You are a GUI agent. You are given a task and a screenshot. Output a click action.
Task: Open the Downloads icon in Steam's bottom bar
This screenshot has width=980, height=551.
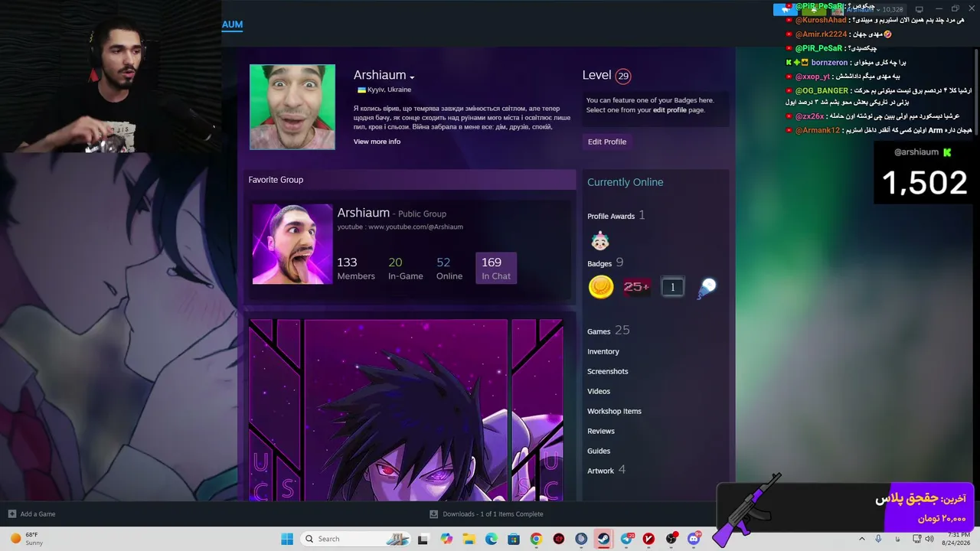point(433,514)
